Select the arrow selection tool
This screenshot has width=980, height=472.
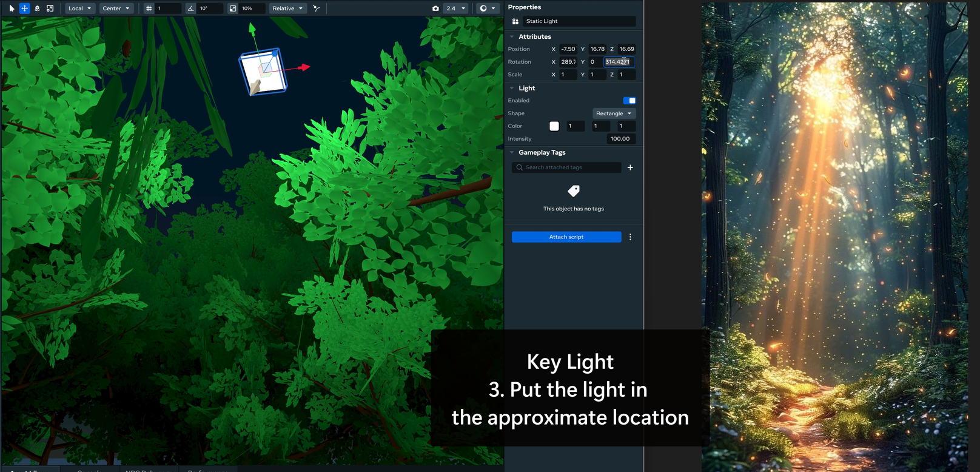point(12,8)
